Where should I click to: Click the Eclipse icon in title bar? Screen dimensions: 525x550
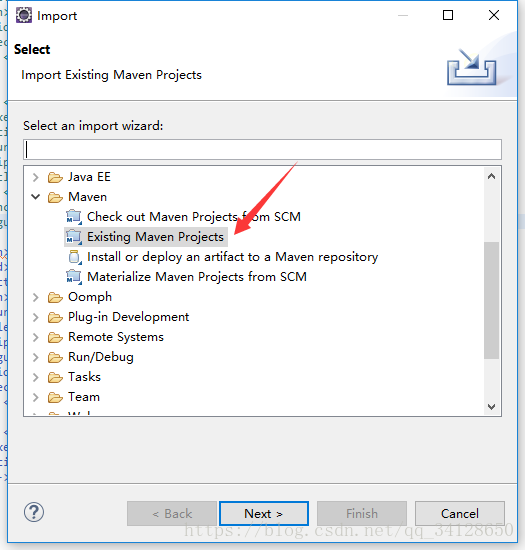24,15
